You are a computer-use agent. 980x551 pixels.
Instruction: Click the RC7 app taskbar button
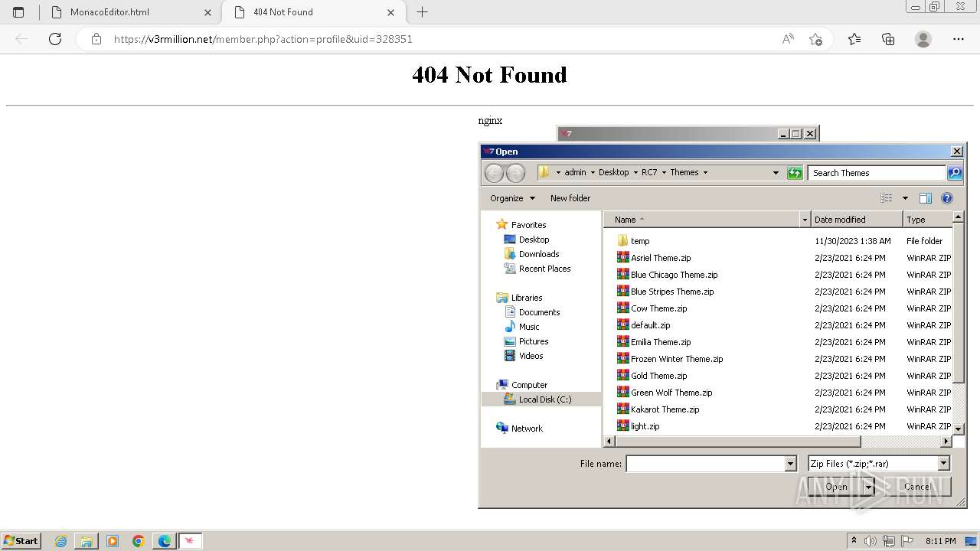click(191, 541)
